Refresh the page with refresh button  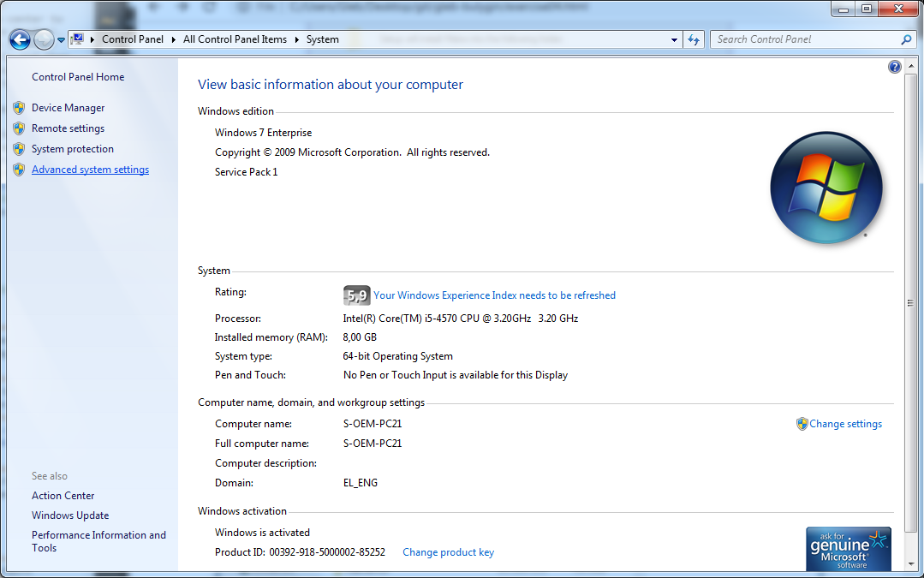coord(694,40)
